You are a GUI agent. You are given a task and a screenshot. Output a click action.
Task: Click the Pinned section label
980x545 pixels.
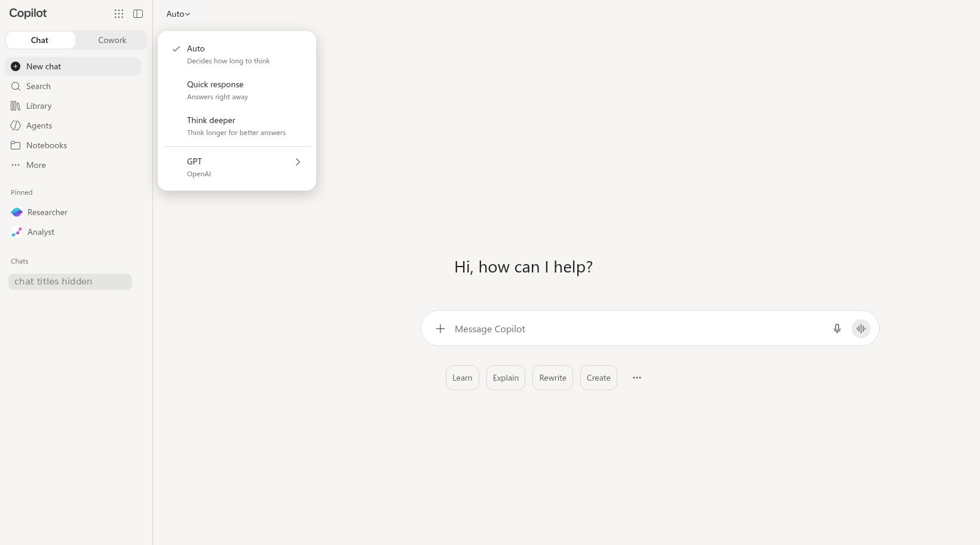point(22,192)
